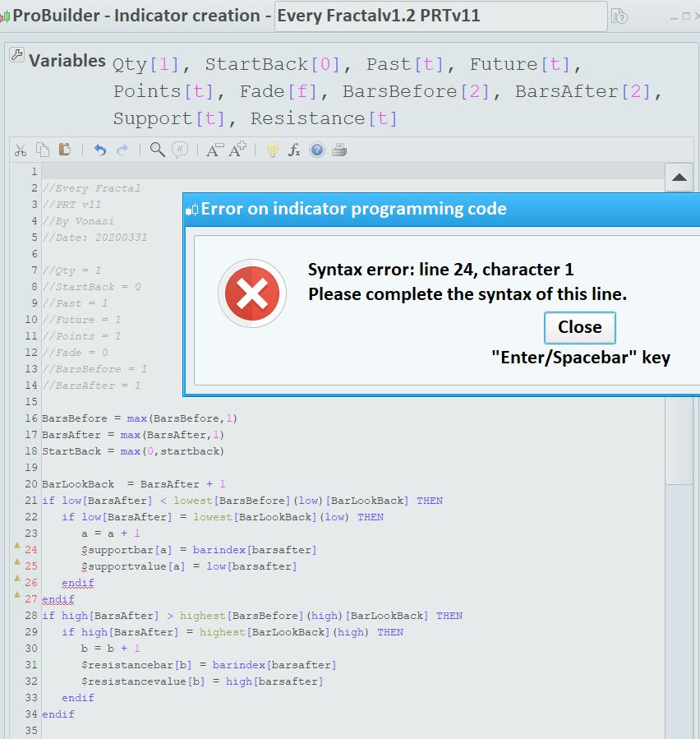
Task: Open Help via the blue question mark icon
Action: [x=317, y=150]
